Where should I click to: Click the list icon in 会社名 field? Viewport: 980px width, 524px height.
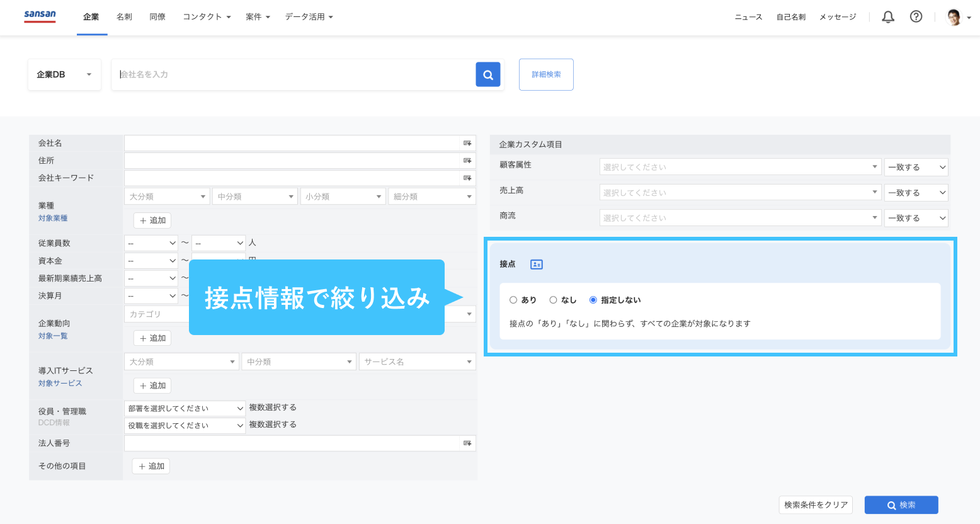click(467, 143)
